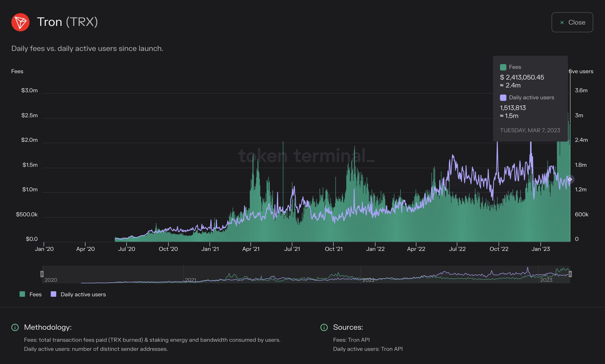The image size is (605, 364).
Task: Click purple Daily active users legend swatch
Action: tap(53, 294)
